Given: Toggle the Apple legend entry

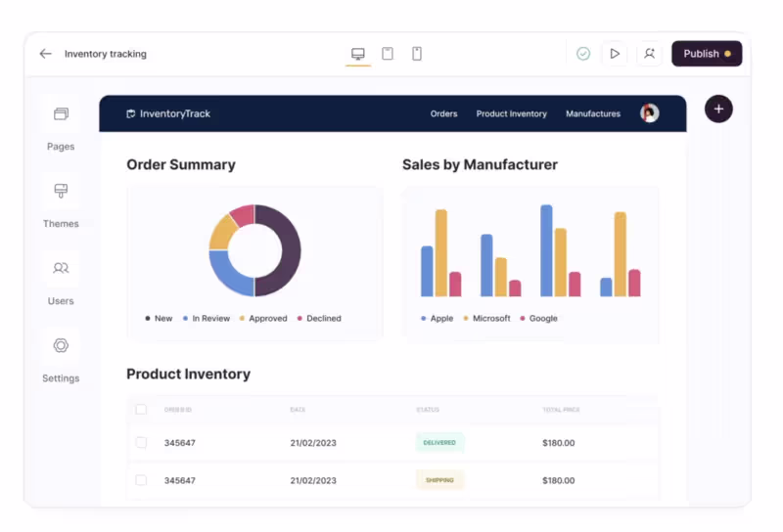Looking at the screenshot, I should tap(437, 319).
